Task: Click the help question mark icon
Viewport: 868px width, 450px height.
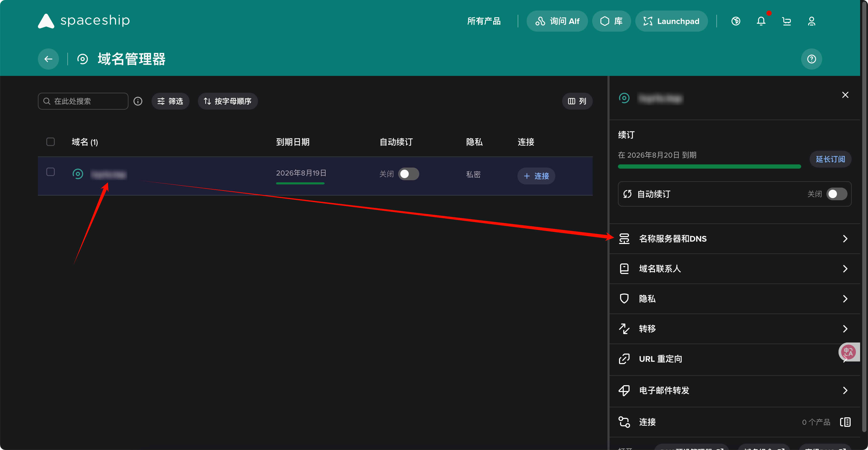Action: [x=811, y=59]
